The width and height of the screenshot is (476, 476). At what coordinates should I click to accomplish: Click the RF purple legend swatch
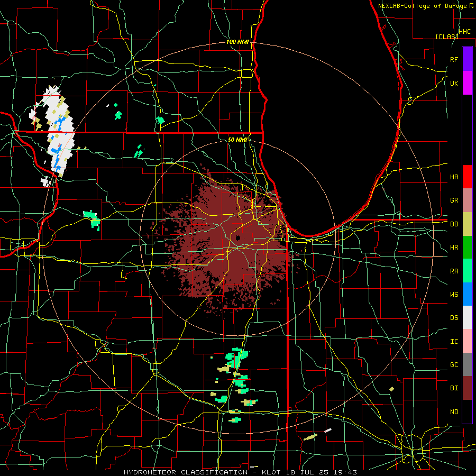click(467, 59)
